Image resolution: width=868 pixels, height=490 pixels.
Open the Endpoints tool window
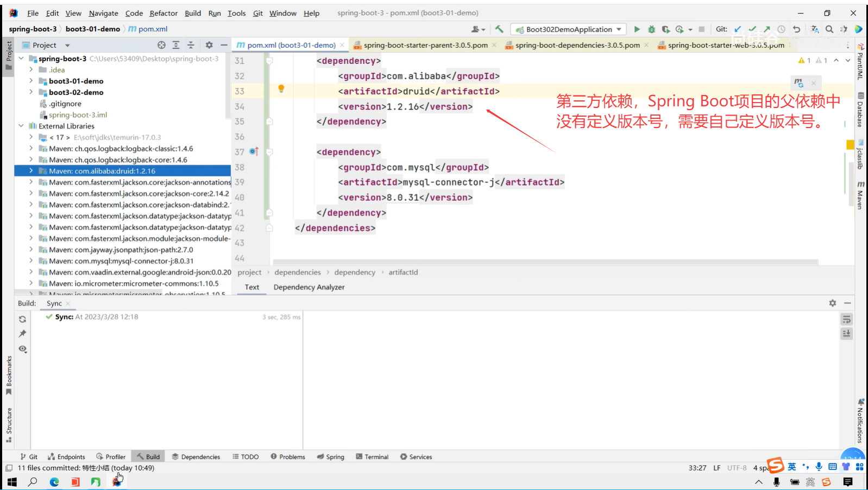pyautogui.click(x=67, y=457)
